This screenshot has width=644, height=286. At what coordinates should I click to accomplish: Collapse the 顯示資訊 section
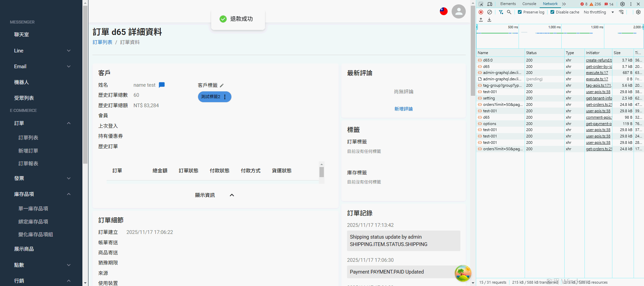pyautogui.click(x=232, y=195)
